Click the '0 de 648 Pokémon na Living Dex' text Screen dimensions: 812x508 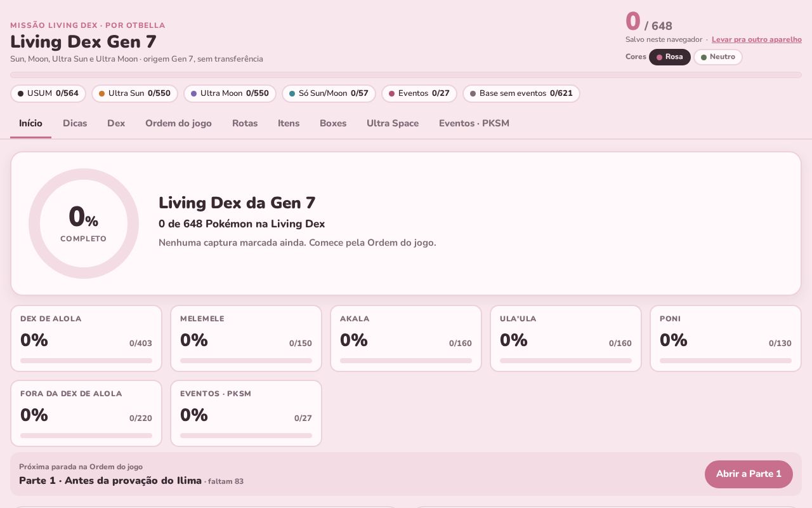click(x=242, y=224)
